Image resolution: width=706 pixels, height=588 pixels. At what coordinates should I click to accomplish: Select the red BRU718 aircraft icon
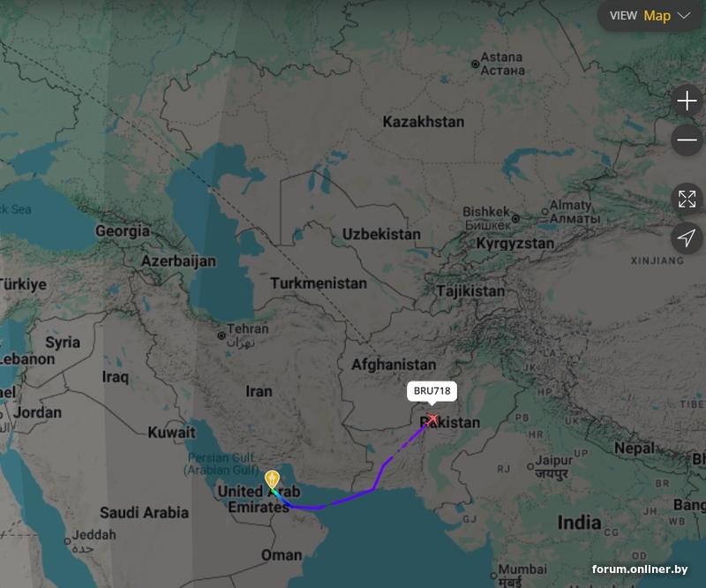pyautogui.click(x=432, y=419)
